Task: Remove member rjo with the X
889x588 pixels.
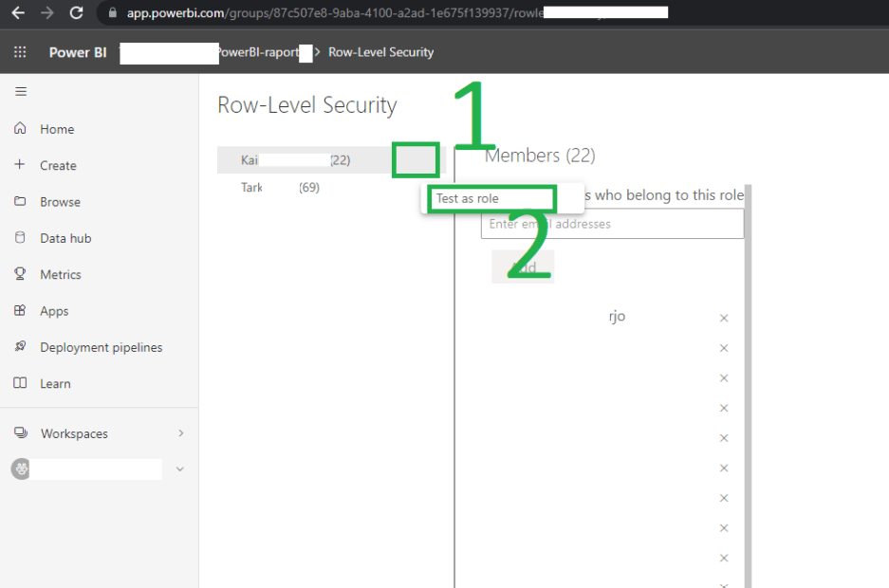Action: (724, 318)
